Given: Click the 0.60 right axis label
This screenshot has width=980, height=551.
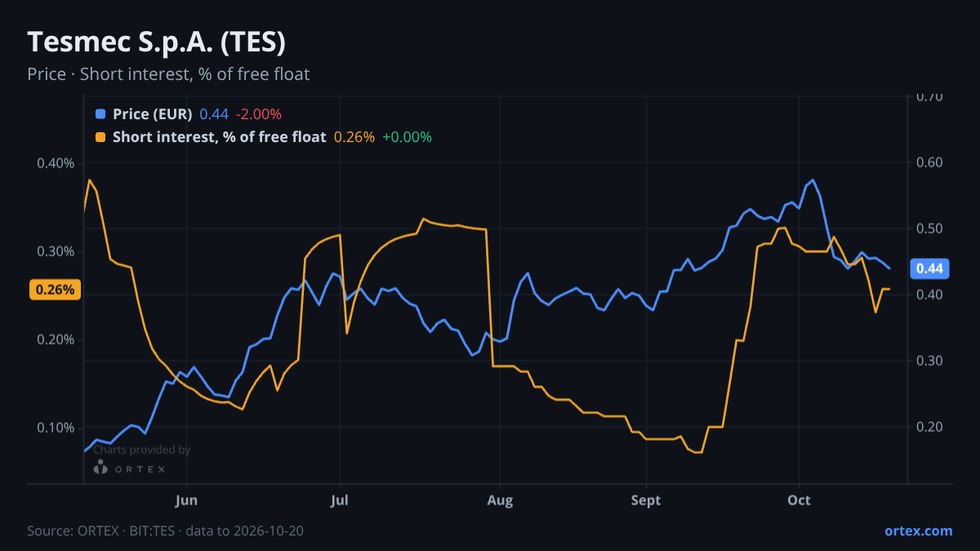Looking at the screenshot, I should [x=929, y=162].
